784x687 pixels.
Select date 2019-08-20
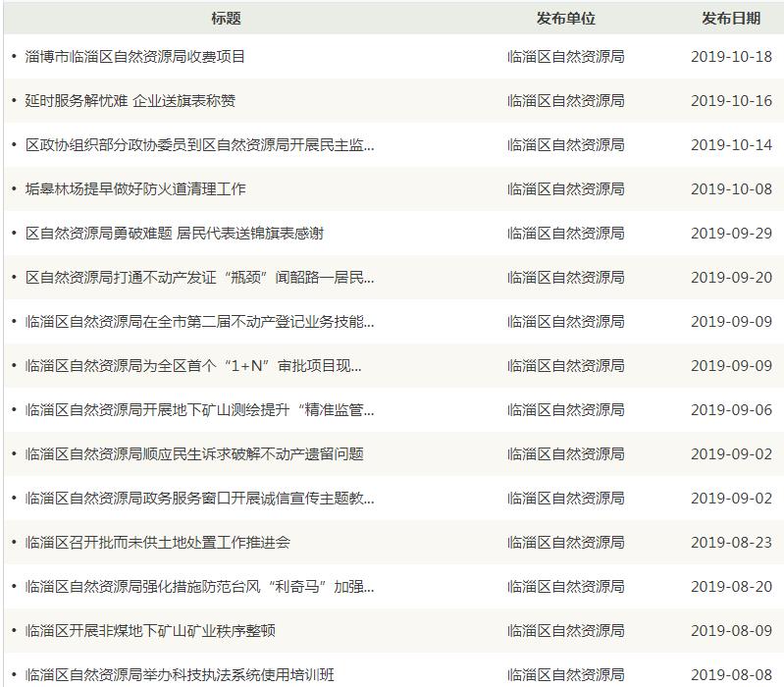[731, 586]
